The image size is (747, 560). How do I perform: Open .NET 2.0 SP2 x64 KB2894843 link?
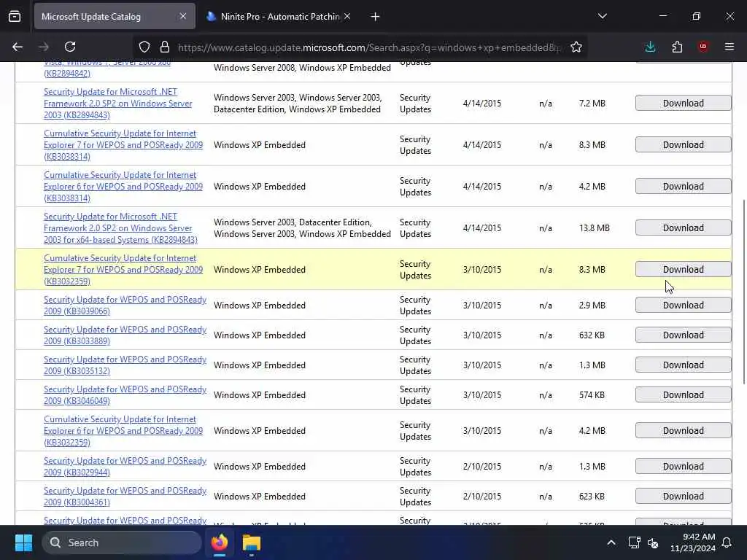120,228
